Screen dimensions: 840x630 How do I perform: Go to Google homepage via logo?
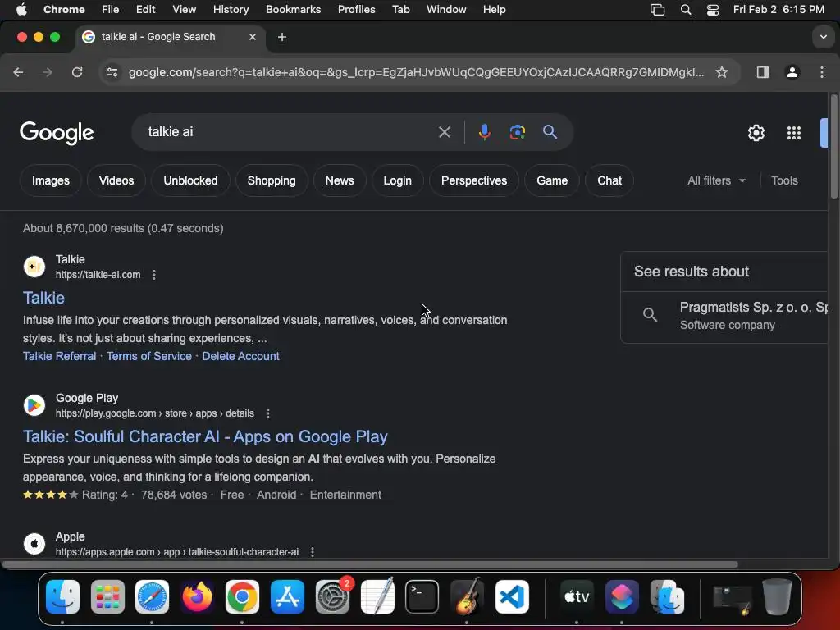[x=57, y=133]
